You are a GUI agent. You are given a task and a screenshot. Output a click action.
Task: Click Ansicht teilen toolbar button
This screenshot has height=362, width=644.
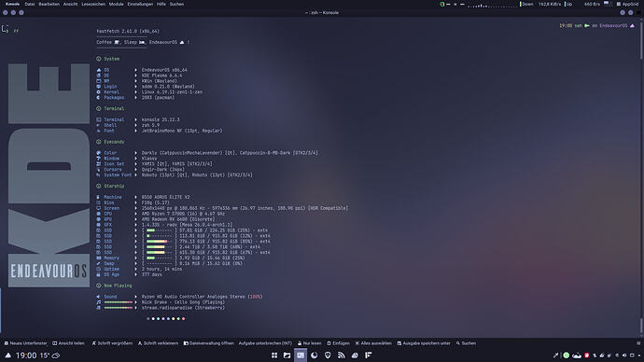pos(68,343)
